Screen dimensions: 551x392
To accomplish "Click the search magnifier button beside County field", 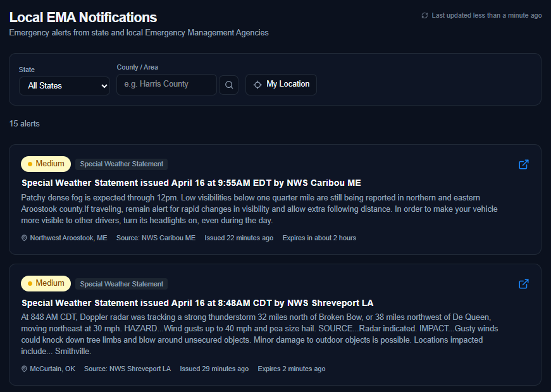I will 228,85.
